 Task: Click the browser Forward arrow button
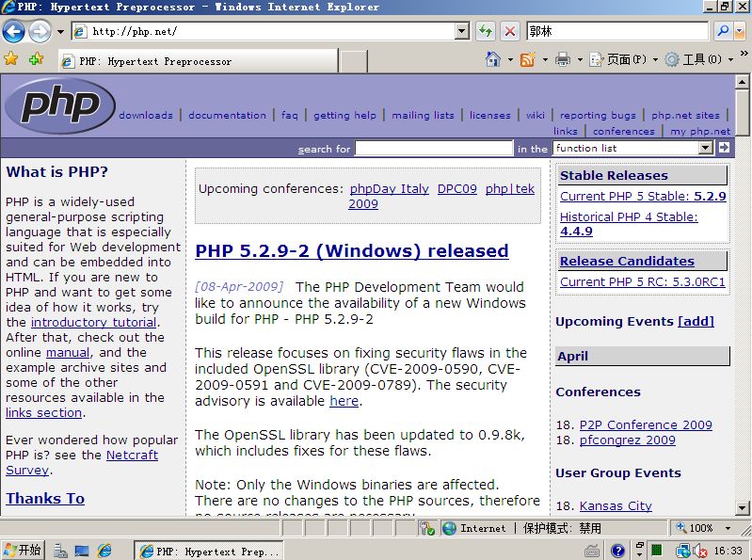coord(40,32)
